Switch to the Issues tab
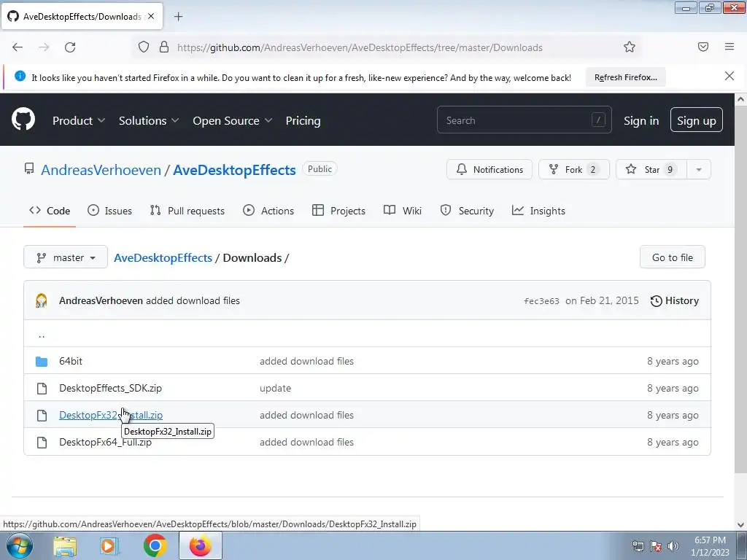The height and width of the screenshot is (560, 747). point(109,211)
